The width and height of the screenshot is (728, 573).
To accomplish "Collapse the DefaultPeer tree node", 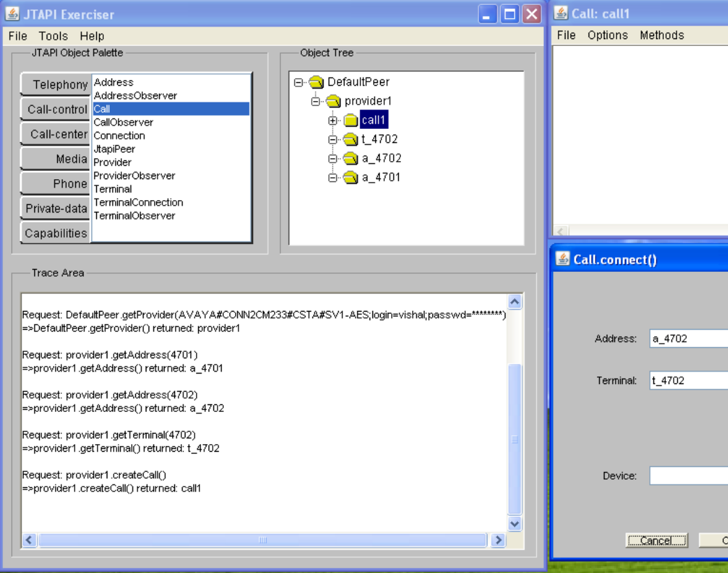I will point(298,82).
